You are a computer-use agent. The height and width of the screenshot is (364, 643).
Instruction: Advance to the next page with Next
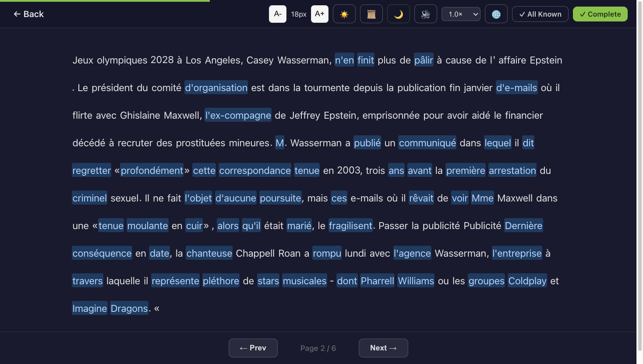(x=383, y=348)
